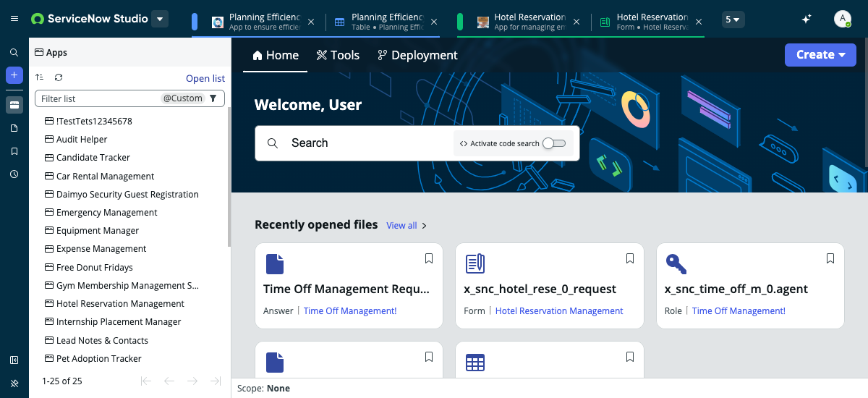
Task: Expand the tab overflow dropdown showing 5
Action: point(733,20)
